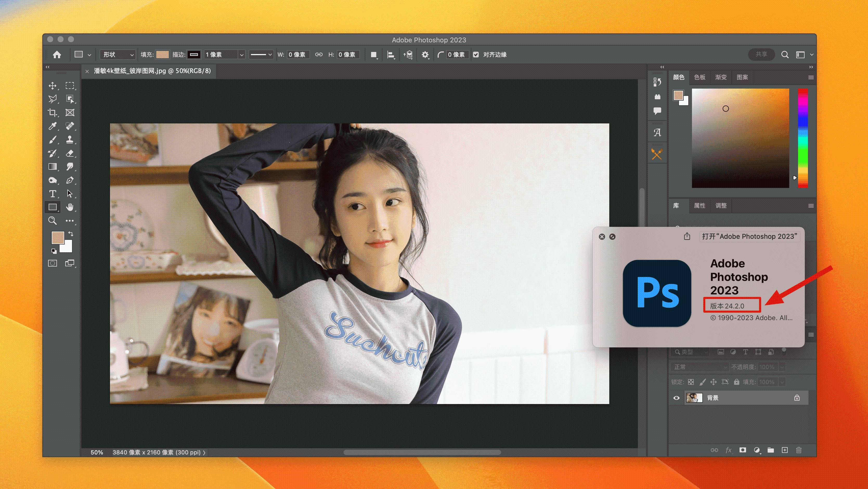Select the Eraser tool
Image resolution: width=868 pixels, height=489 pixels.
point(70,153)
